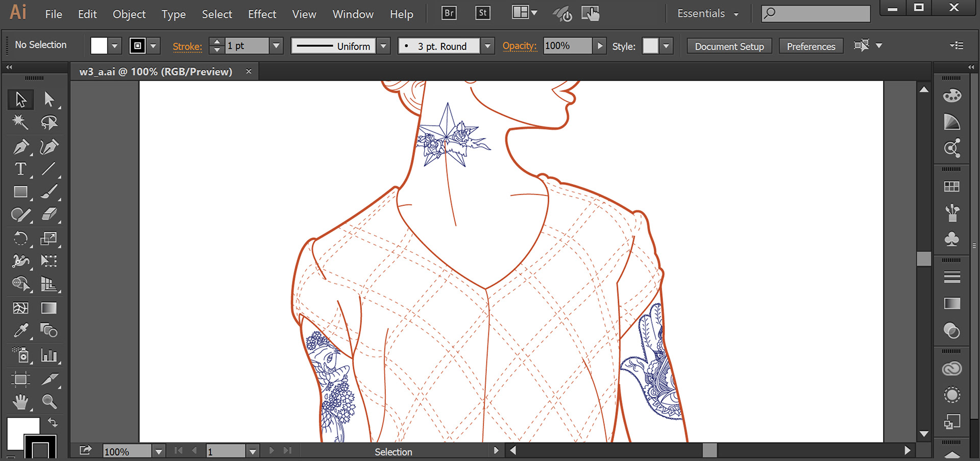The height and width of the screenshot is (461, 980).
Task: Open the graphic Style dropdown
Action: [x=666, y=46]
